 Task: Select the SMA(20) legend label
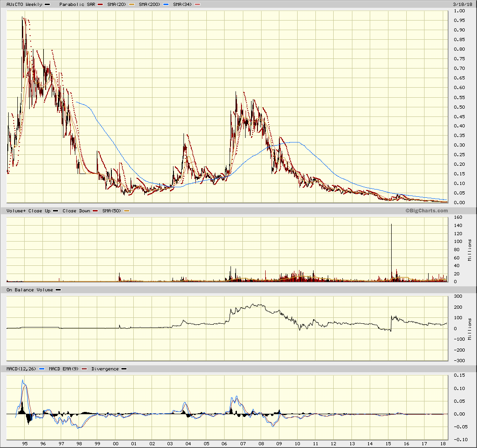tap(116, 5)
